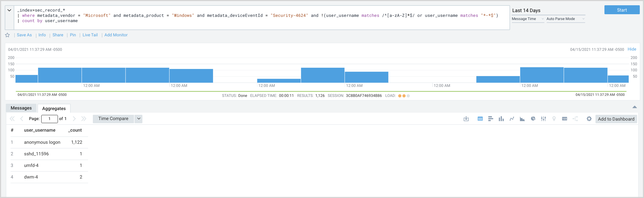Image resolution: width=644 pixels, height=198 pixels.
Task: Collapse the results panel with the up arrow
Action: (635, 107)
